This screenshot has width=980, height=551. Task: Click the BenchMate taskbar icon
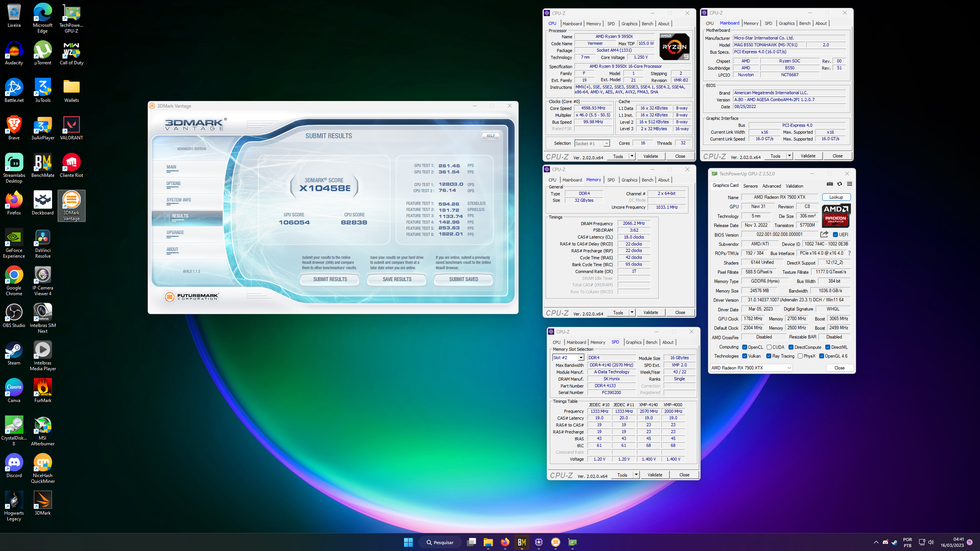tap(522, 542)
